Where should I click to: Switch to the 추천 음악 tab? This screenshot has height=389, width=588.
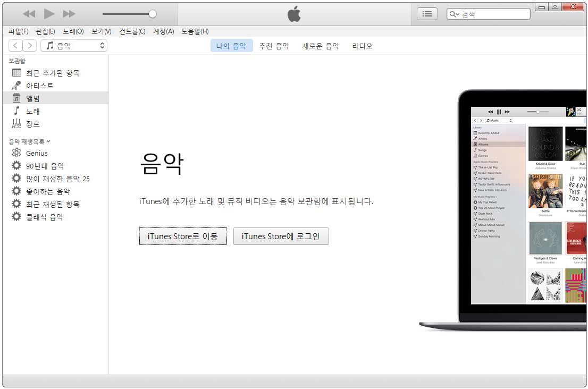pos(274,46)
